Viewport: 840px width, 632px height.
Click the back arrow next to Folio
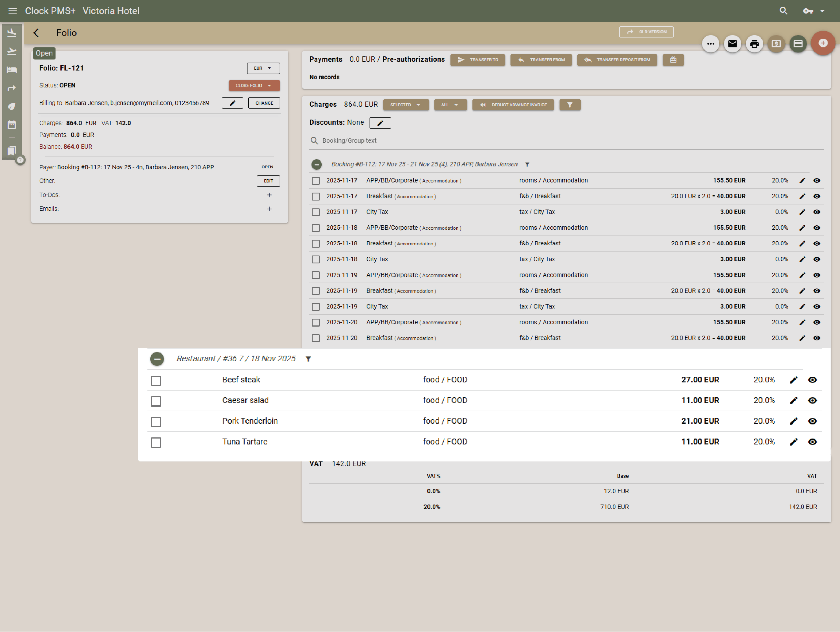(36, 33)
